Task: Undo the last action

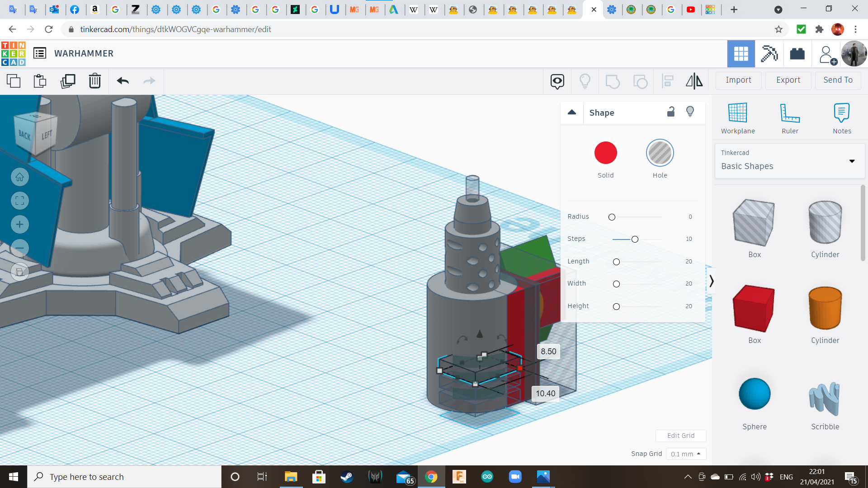Action: coord(123,81)
